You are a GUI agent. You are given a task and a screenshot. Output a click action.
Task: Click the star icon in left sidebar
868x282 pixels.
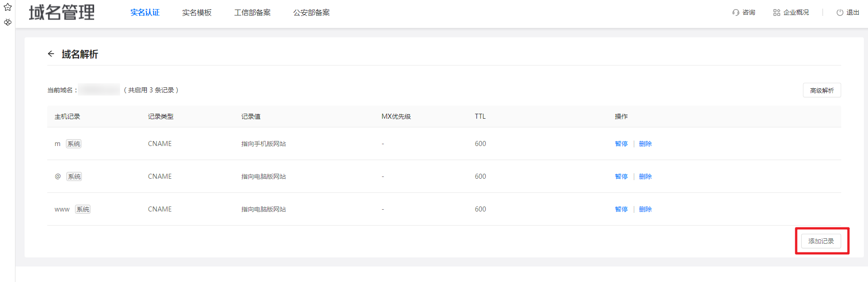pyautogui.click(x=8, y=7)
